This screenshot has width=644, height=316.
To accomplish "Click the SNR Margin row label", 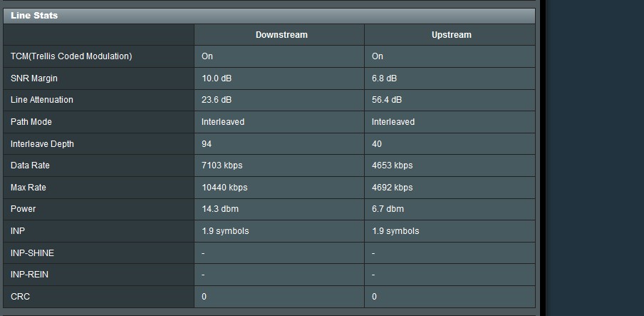I will (x=34, y=78).
